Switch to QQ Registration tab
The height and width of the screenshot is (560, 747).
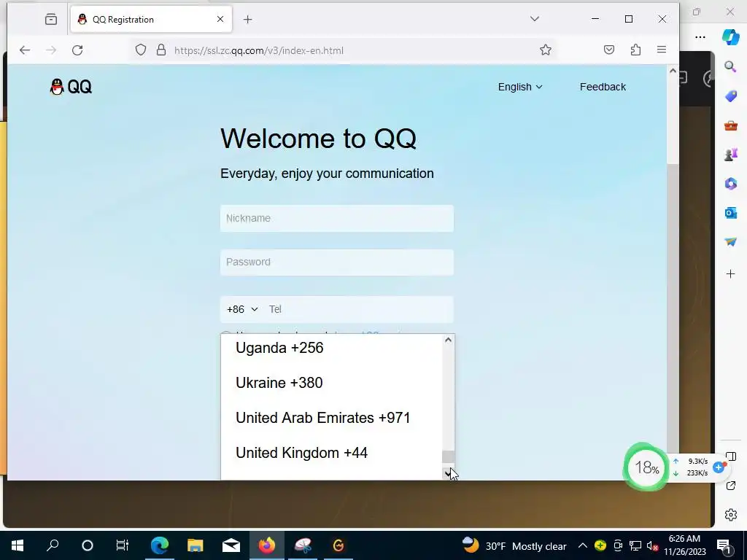(x=151, y=20)
